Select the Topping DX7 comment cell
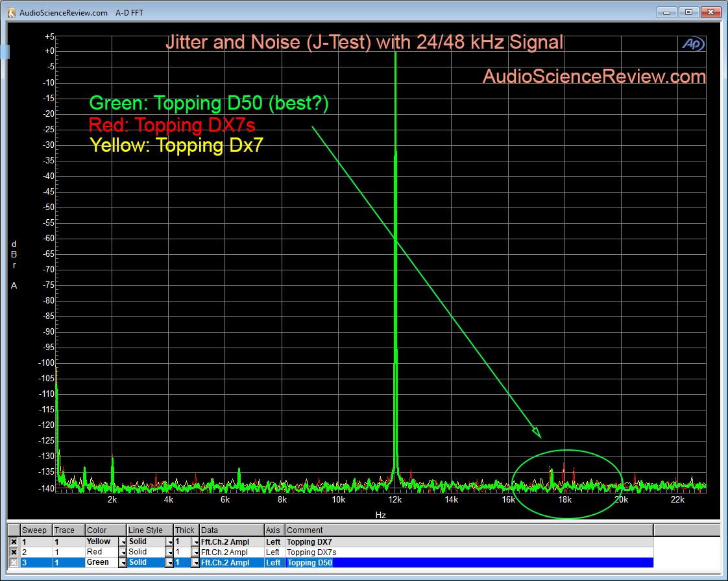 tap(469, 541)
